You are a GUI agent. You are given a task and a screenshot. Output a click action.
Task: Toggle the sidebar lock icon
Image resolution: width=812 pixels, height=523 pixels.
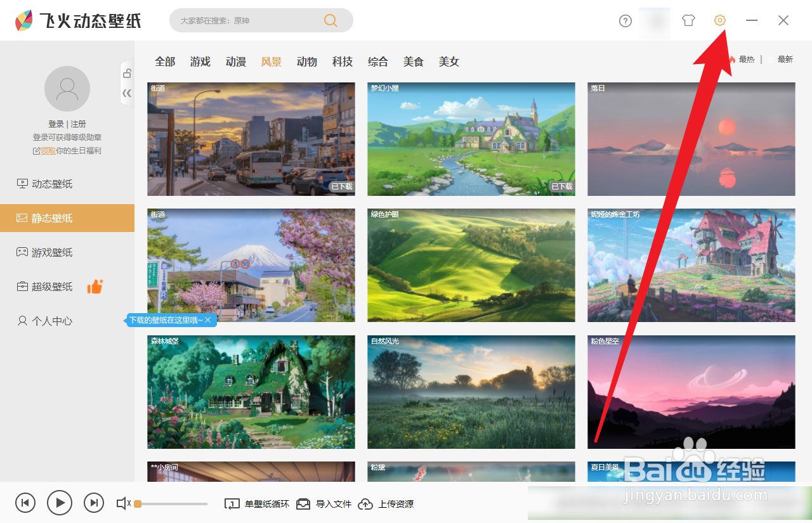coord(127,73)
